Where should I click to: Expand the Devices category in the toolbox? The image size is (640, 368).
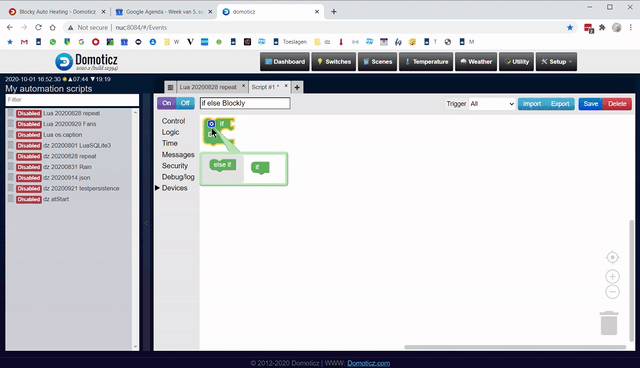point(174,188)
